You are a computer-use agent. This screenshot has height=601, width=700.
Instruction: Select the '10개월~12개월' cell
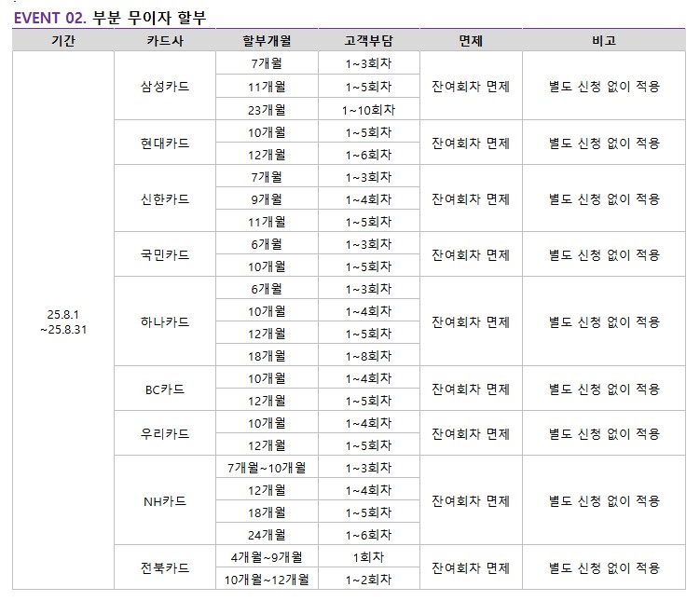click(x=267, y=580)
